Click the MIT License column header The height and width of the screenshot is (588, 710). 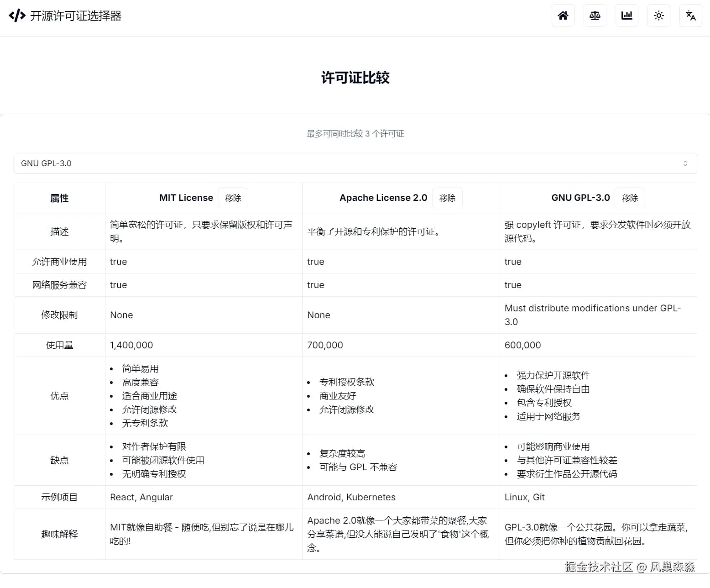click(186, 198)
